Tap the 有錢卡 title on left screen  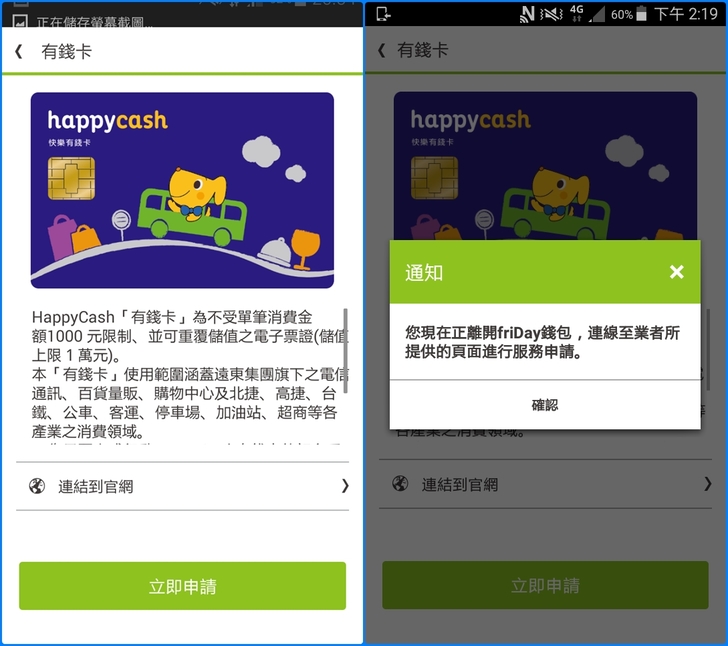coord(66,52)
